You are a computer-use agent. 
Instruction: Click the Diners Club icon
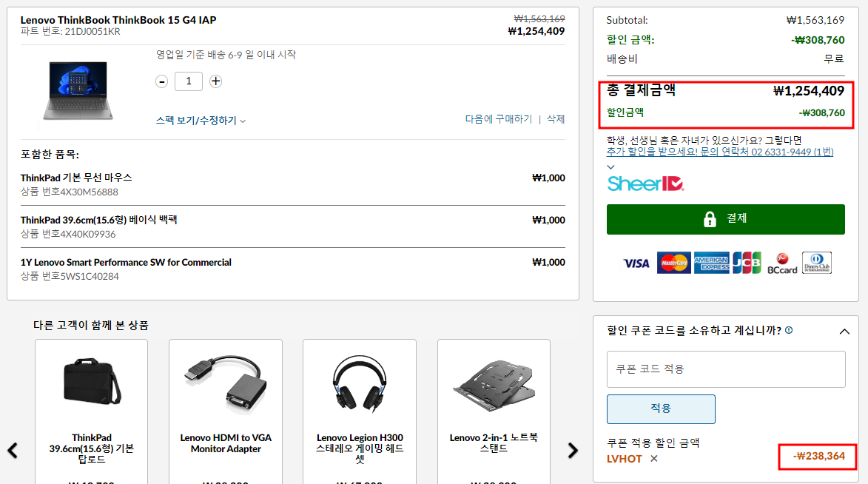(817, 263)
